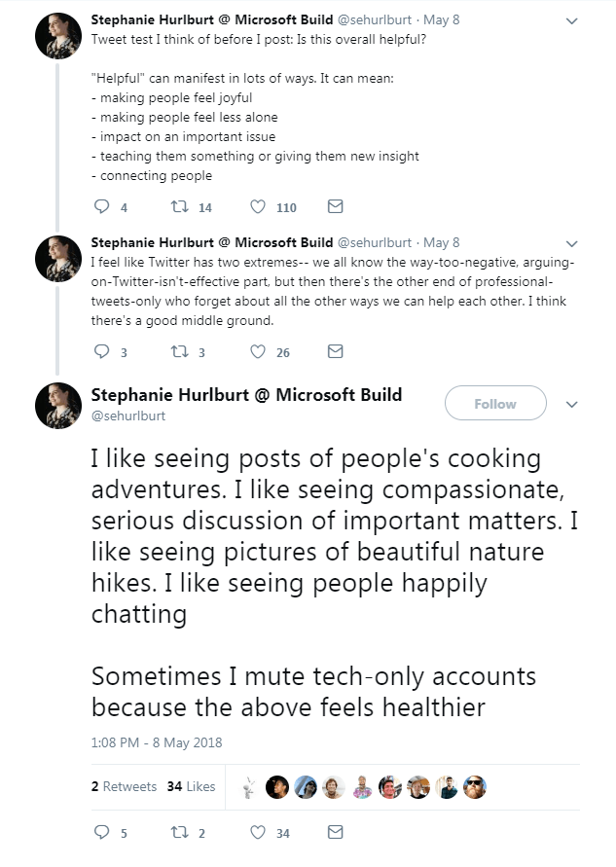The height and width of the screenshot is (867, 616).
Task: Reply to the first tweet with 4 replies
Action: click(x=102, y=207)
